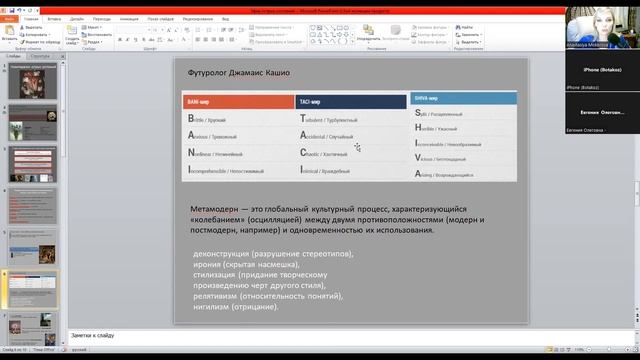Viewport: 640px width, 360px height.
Task: Open Копировать dropdown arrow
Action: 50,35
